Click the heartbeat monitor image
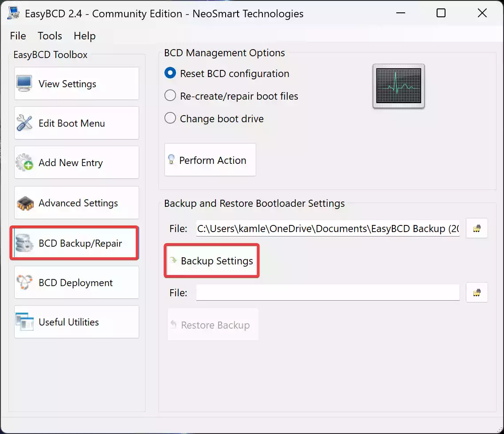Screen dimensions: 504x434 [x=399, y=86]
